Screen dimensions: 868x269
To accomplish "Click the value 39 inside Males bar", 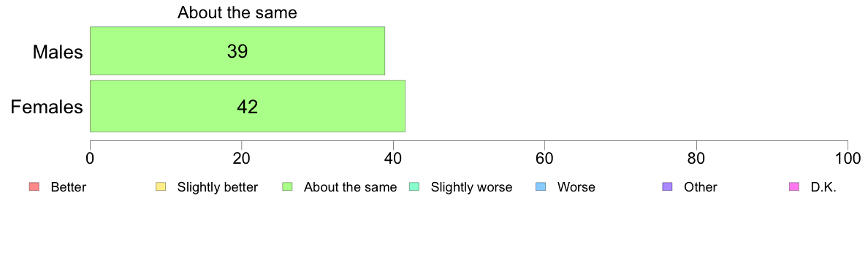I will tap(237, 51).
